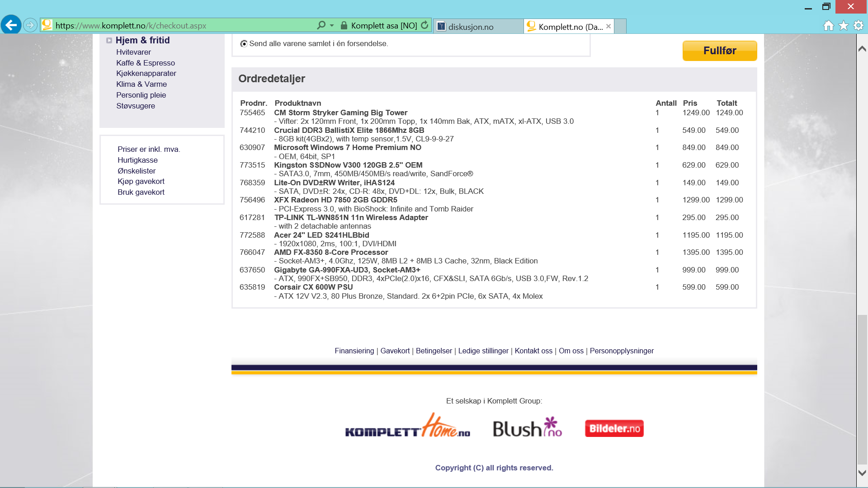Click the Totalt column header
Screen dimensions: 868x488
[x=726, y=103]
